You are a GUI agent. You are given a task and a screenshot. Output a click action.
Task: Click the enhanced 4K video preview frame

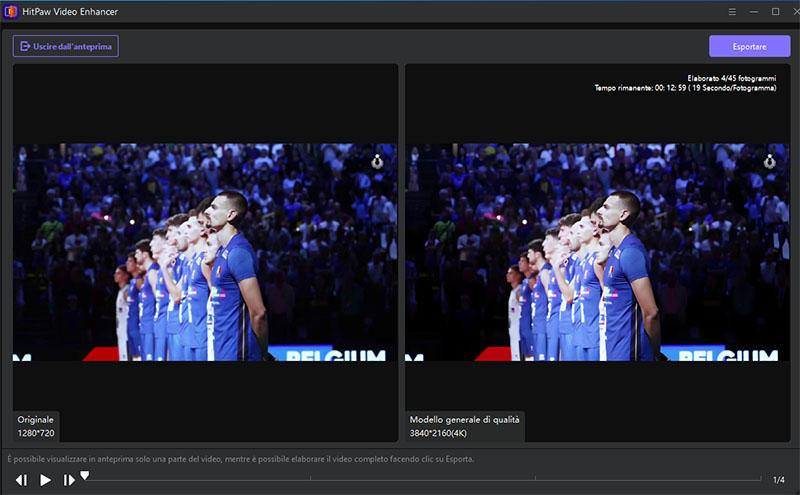point(597,252)
